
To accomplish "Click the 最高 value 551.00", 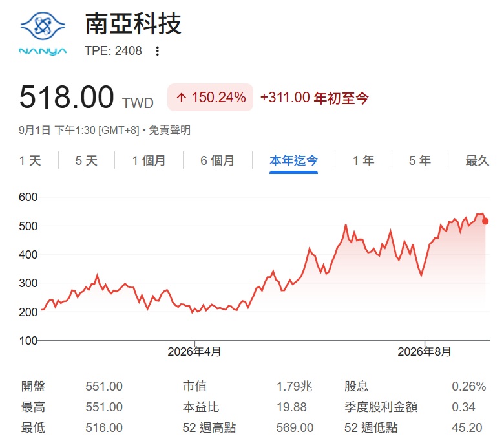I will (x=104, y=407).
